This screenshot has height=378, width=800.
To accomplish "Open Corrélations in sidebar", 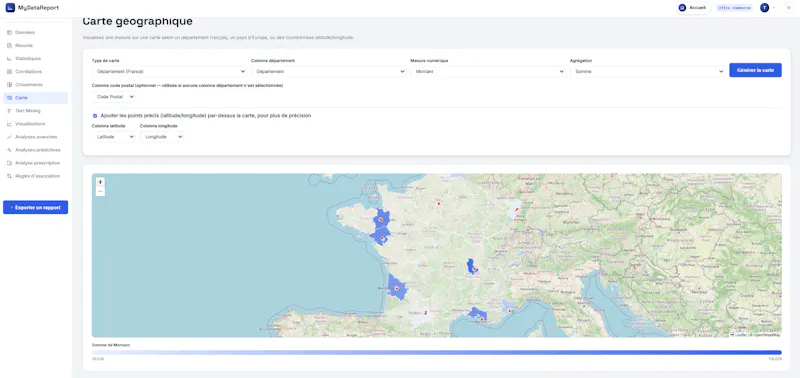I will point(35,71).
